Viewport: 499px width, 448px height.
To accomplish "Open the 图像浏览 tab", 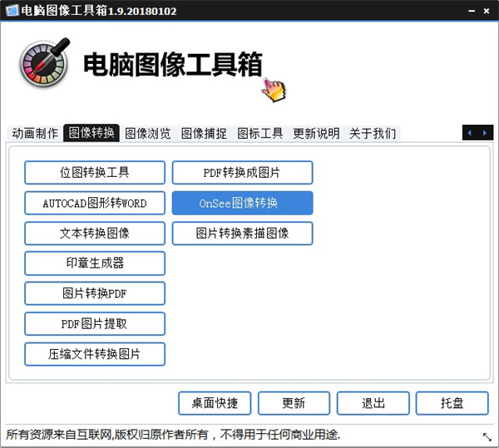I will 148,133.
